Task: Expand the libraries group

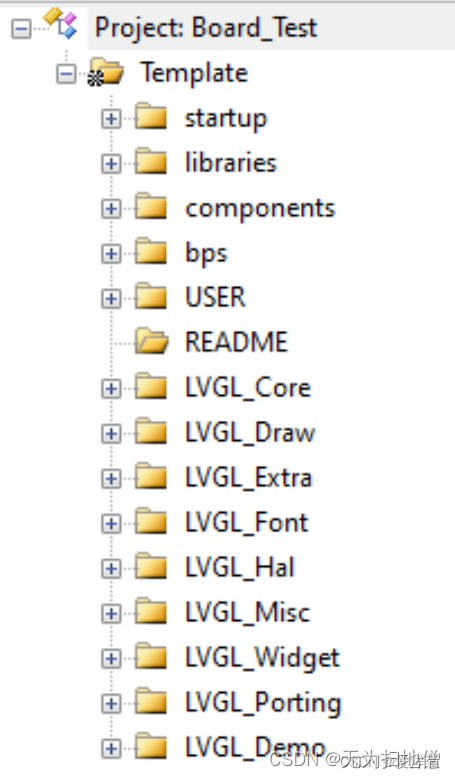Action: click(x=111, y=164)
